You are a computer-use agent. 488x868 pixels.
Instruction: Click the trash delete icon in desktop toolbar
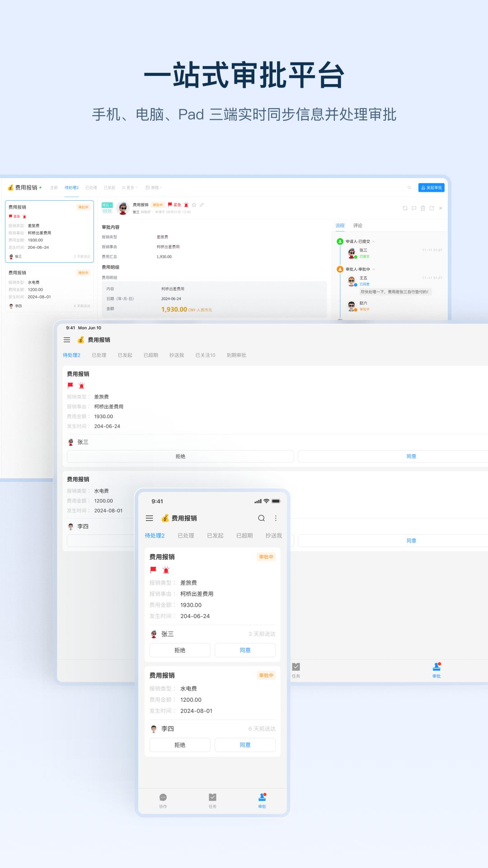point(423,208)
